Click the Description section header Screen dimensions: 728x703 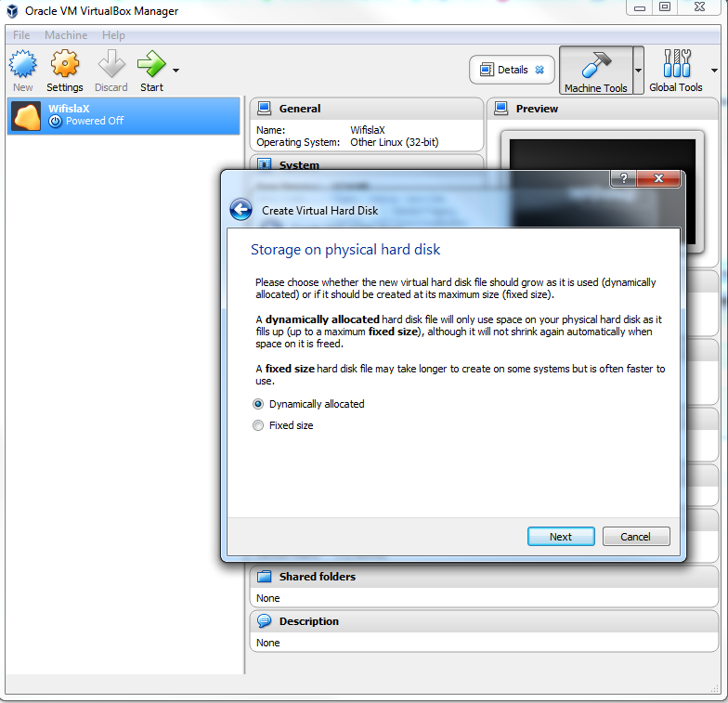[x=485, y=620]
